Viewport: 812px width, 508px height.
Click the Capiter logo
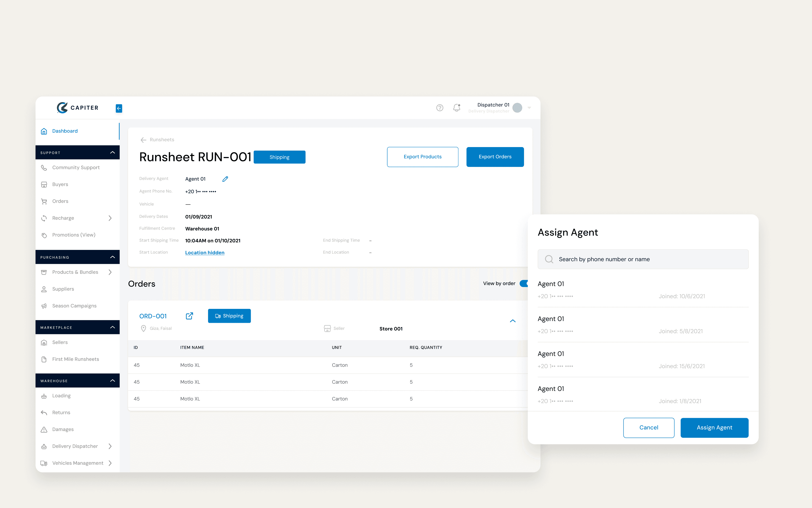pyautogui.click(x=77, y=107)
